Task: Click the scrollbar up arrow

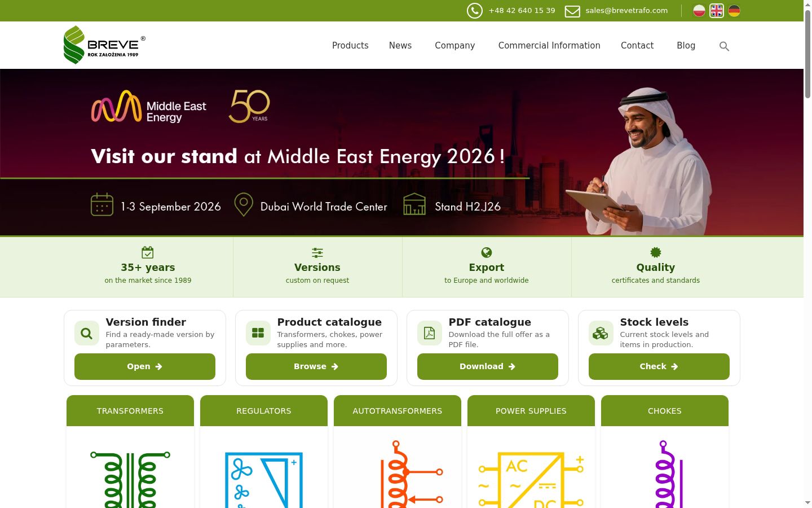Action: [807, 5]
